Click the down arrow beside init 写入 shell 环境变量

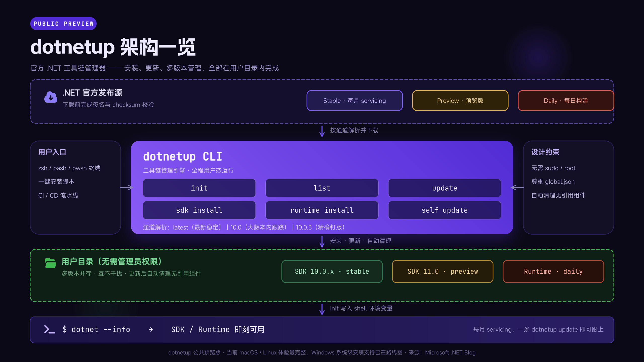point(322,309)
